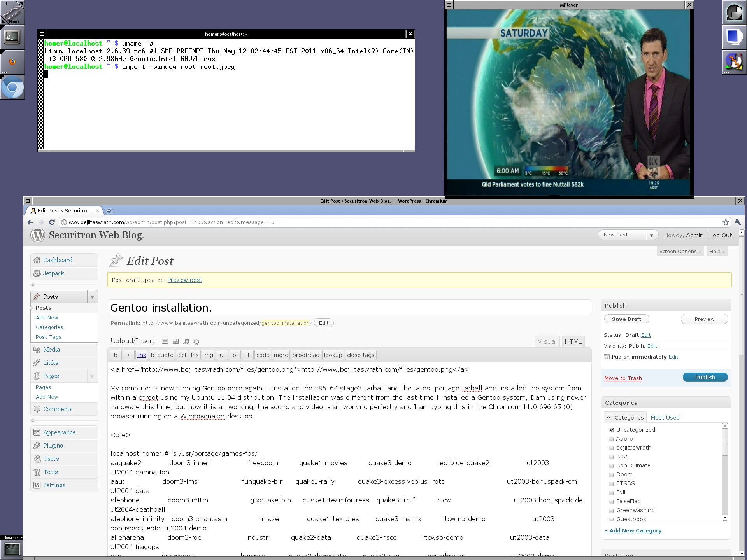The width and height of the screenshot is (747, 560).
Task: Click the Add an Image icon
Action: [165, 341]
